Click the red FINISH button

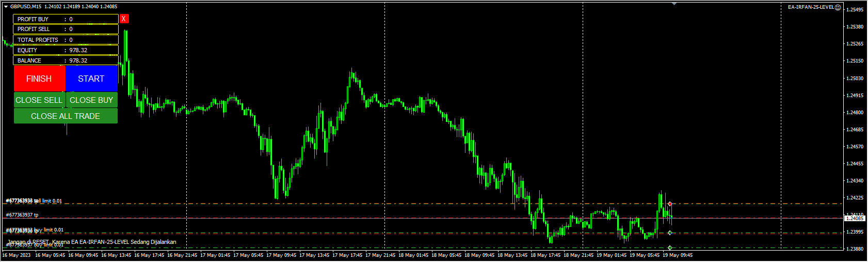click(40, 79)
